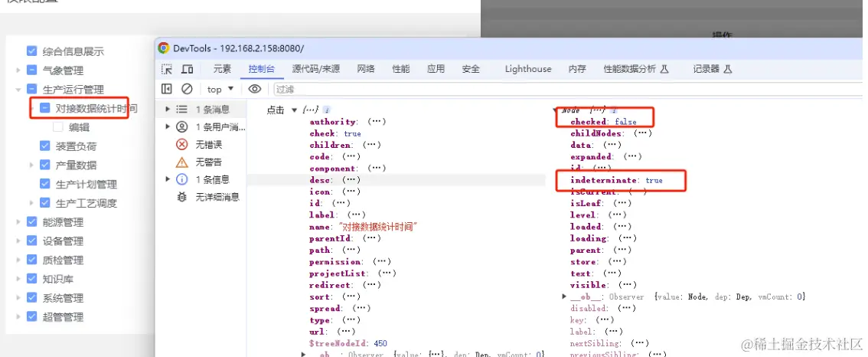Switch to the 安全 tab
Screen dimensions: 868x357
471,69
